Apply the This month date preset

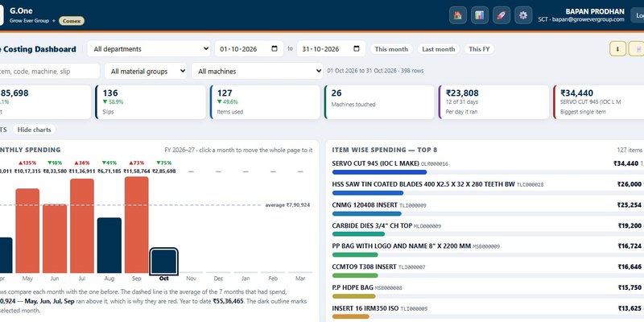pyautogui.click(x=391, y=49)
